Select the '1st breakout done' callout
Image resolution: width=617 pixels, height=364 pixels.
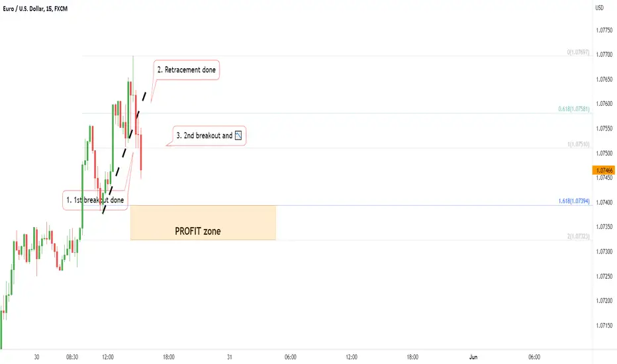95,200
